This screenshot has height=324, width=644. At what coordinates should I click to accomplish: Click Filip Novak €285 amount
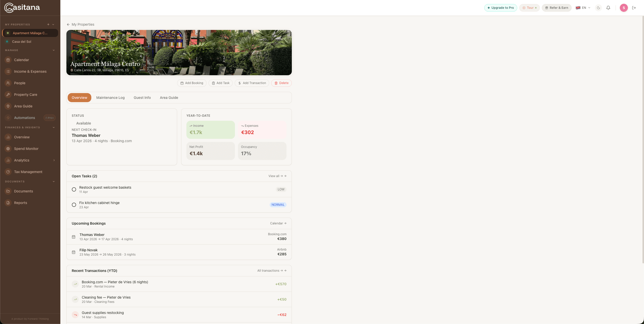pyautogui.click(x=282, y=254)
